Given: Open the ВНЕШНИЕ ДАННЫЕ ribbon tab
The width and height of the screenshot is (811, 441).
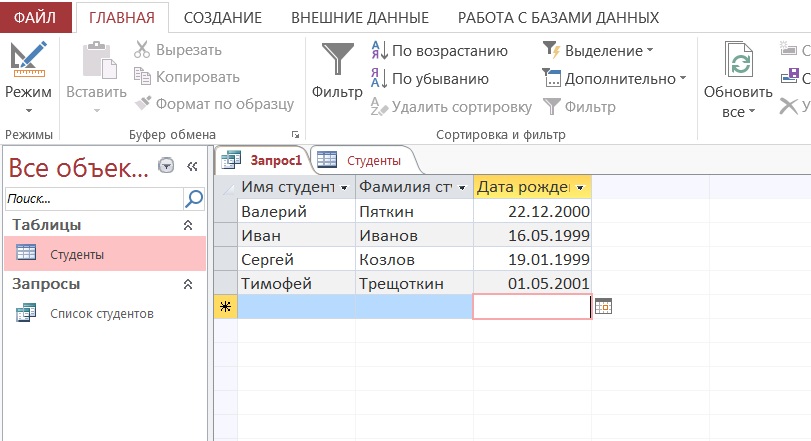Looking at the screenshot, I should [x=360, y=18].
